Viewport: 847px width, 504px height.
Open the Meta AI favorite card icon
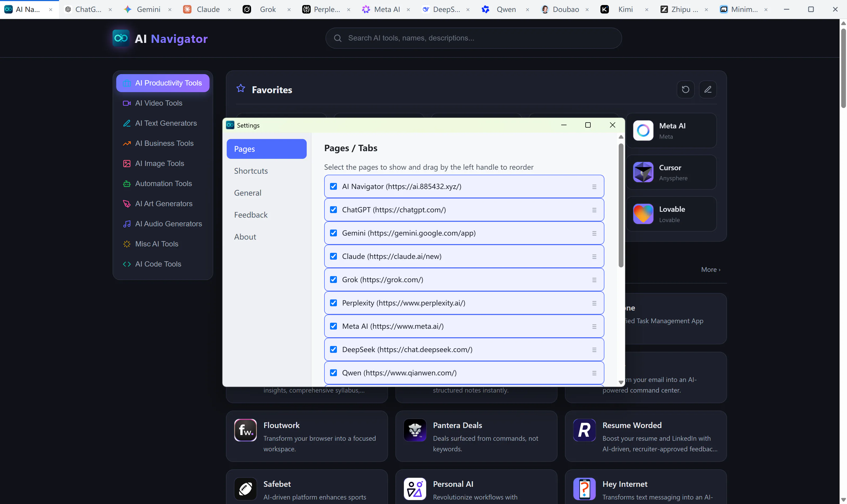(643, 130)
